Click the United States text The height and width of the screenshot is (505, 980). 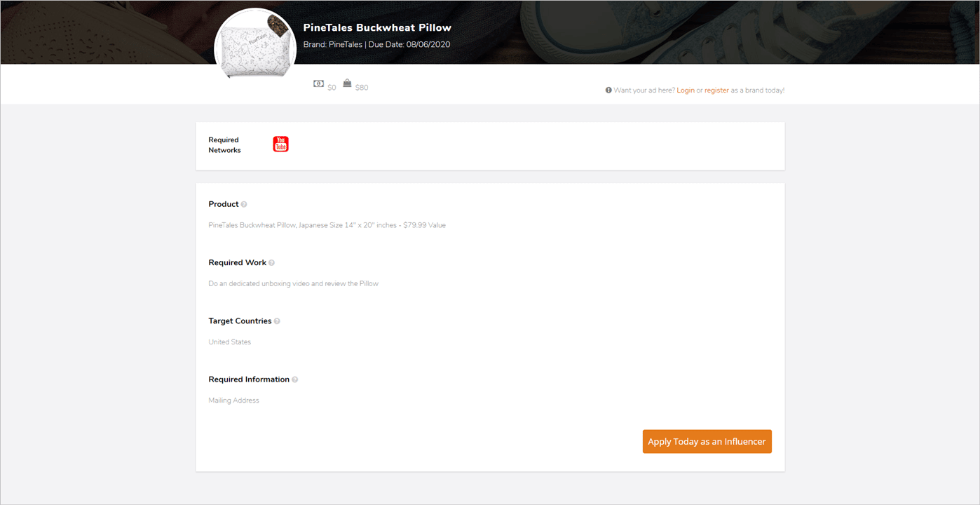pos(229,342)
